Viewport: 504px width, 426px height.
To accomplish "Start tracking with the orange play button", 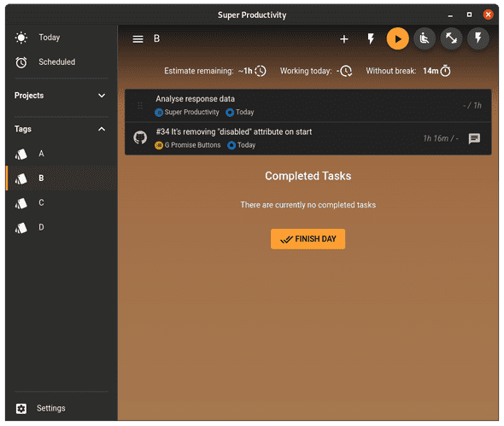I will pyautogui.click(x=397, y=39).
